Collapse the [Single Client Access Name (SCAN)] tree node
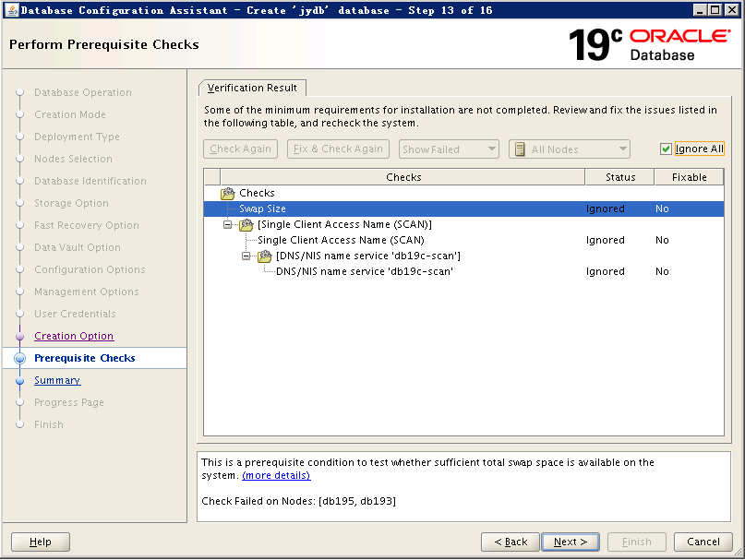Image resolution: width=745 pixels, height=560 pixels. (x=228, y=225)
